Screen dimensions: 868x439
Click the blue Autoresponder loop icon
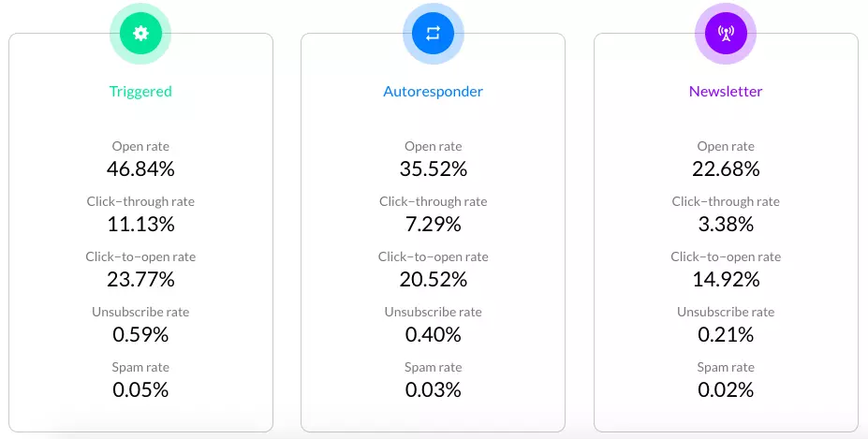click(433, 33)
